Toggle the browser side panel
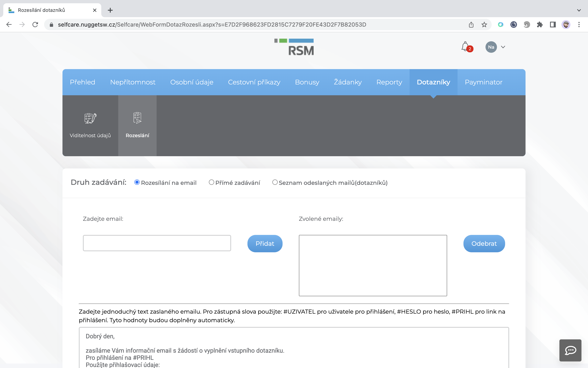The height and width of the screenshot is (368, 588). pyautogui.click(x=553, y=25)
